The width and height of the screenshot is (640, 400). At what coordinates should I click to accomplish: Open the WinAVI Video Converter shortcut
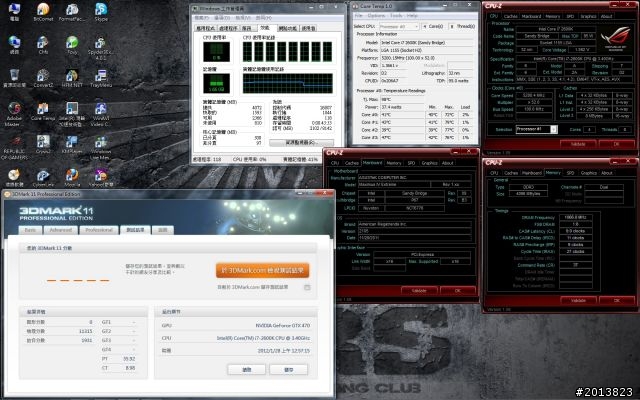pyautogui.click(x=101, y=114)
